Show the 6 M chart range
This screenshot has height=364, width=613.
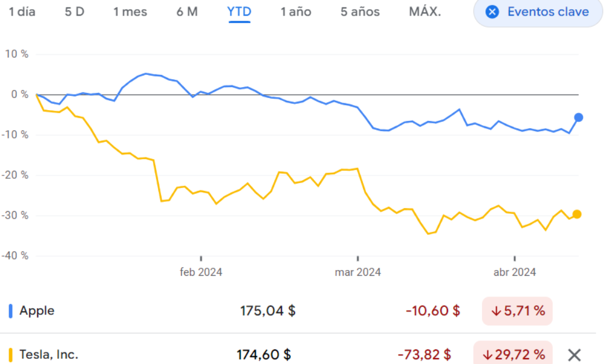click(x=187, y=12)
